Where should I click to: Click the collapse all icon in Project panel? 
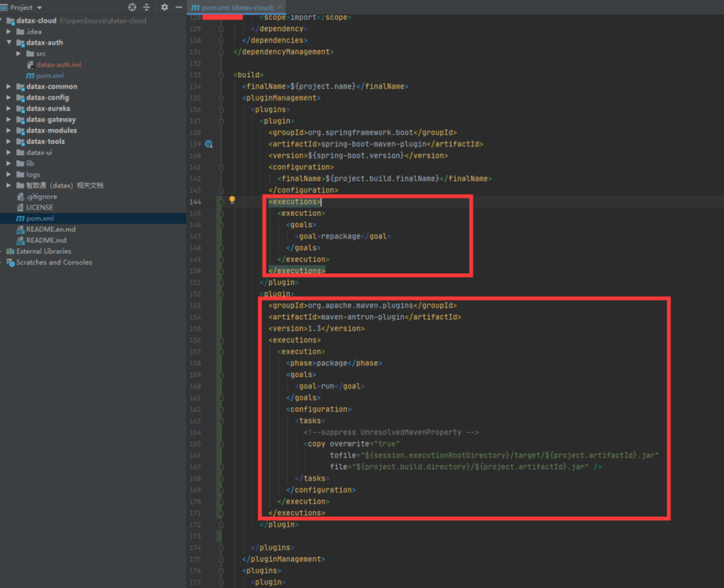(x=147, y=7)
